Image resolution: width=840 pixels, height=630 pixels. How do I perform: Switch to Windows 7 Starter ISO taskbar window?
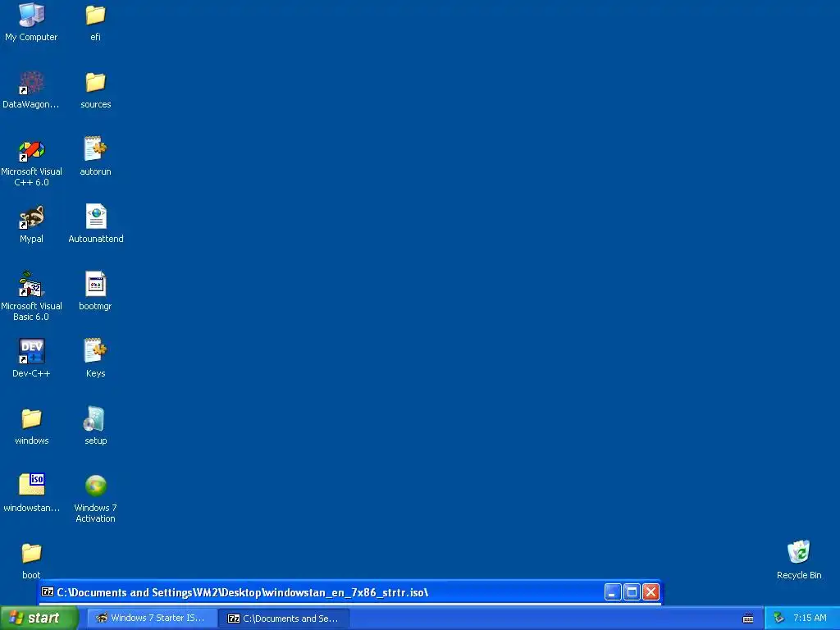[152, 619]
